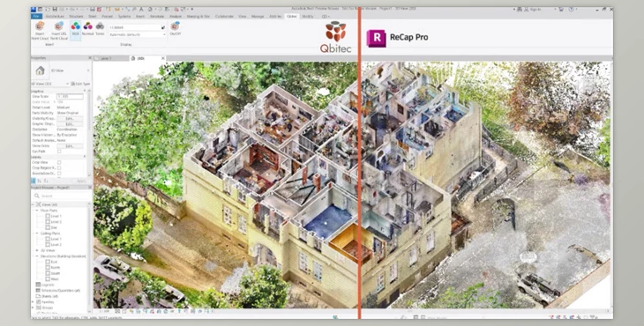
Task: Collapse the Ceiling Plans node
Action: click(38, 233)
